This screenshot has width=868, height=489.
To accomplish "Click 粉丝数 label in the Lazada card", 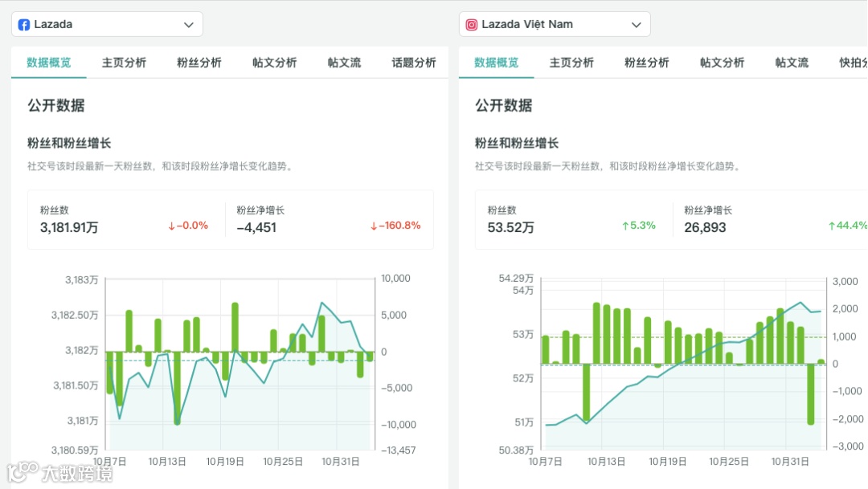I will [x=55, y=210].
